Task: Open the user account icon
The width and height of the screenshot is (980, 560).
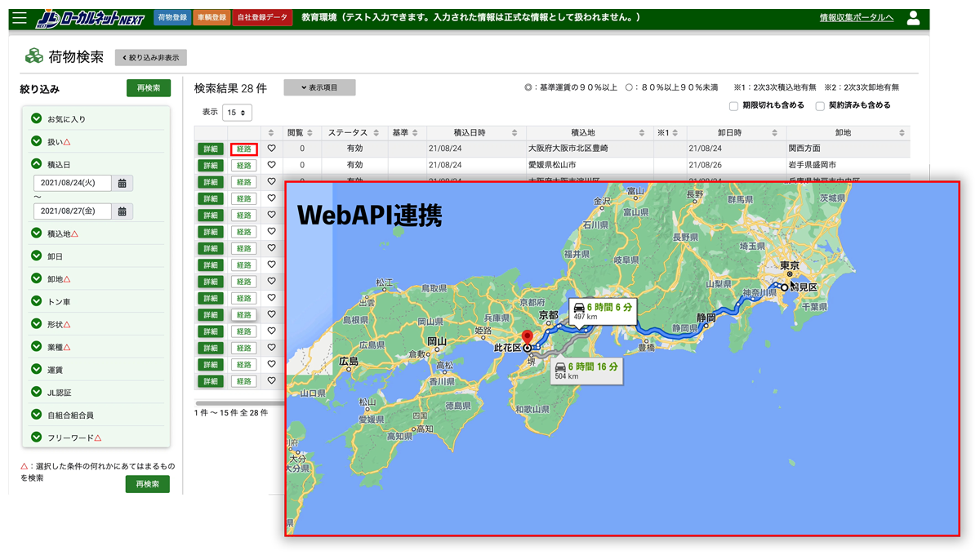Action: 913,17
